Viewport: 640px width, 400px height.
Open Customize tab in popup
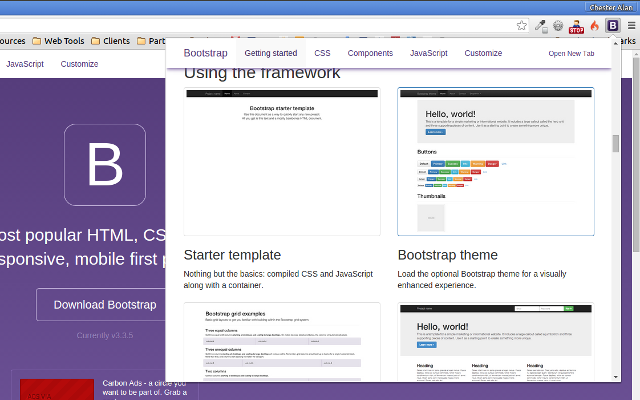click(x=483, y=53)
